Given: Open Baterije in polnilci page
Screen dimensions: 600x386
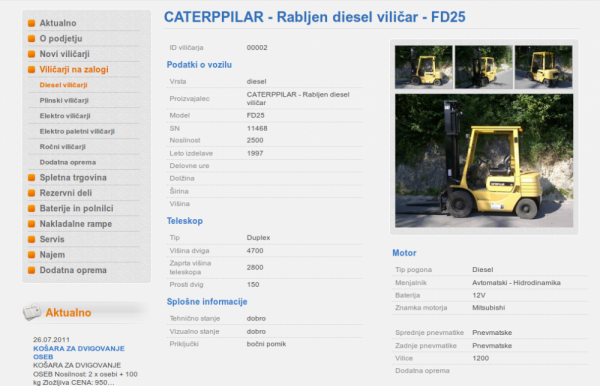Looking at the screenshot, I should click(x=77, y=208).
